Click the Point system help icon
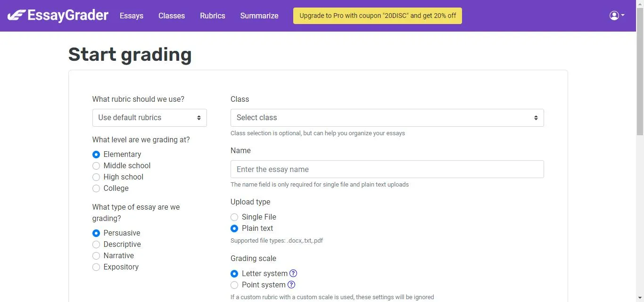This screenshot has height=302, width=644. point(291,285)
